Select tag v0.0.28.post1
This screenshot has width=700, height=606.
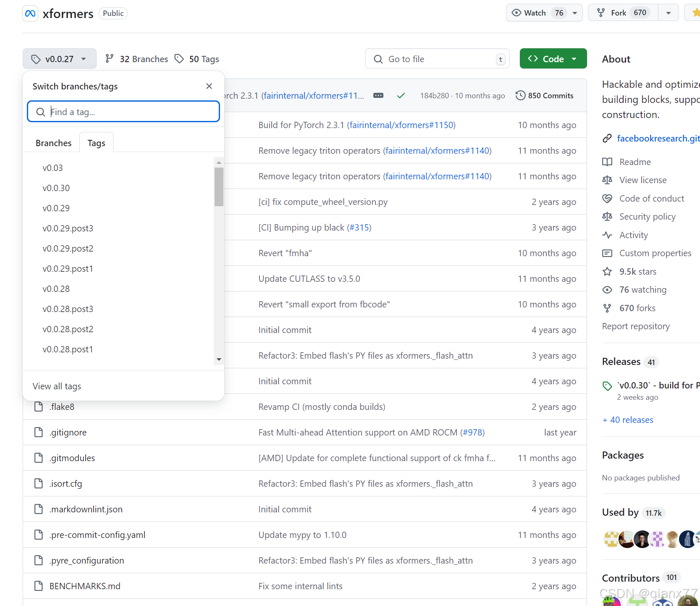coord(68,349)
